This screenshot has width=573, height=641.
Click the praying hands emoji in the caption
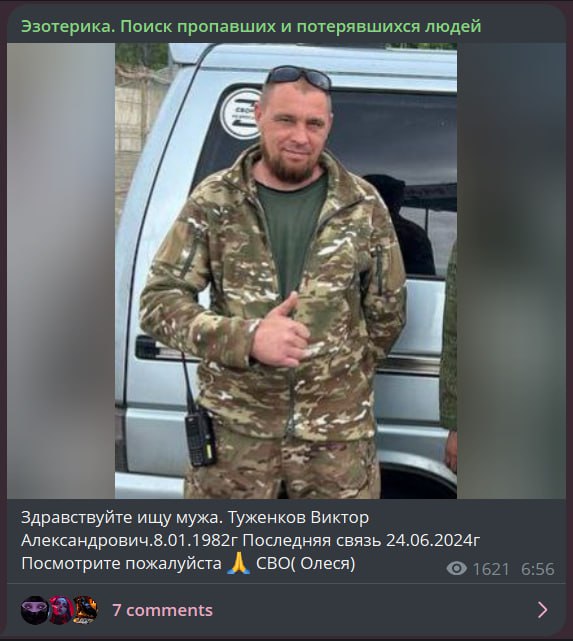point(239,564)
